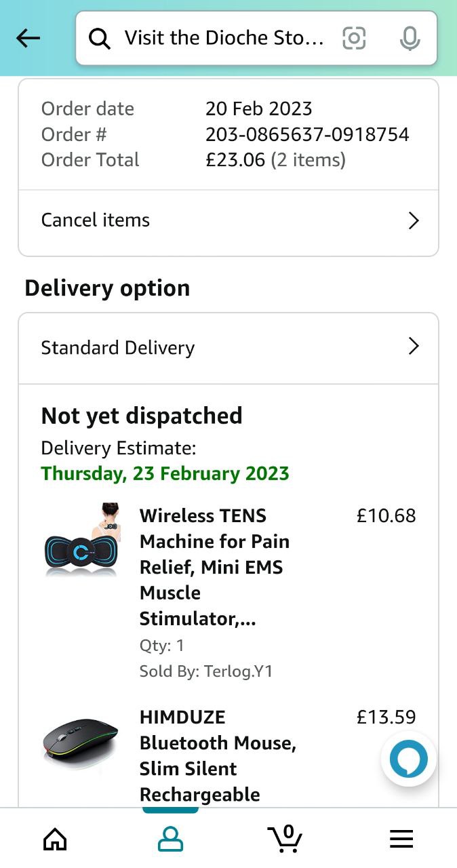
Task: Select Standard Delivery row
Action: pyautogui.click(x=203, y=348)
